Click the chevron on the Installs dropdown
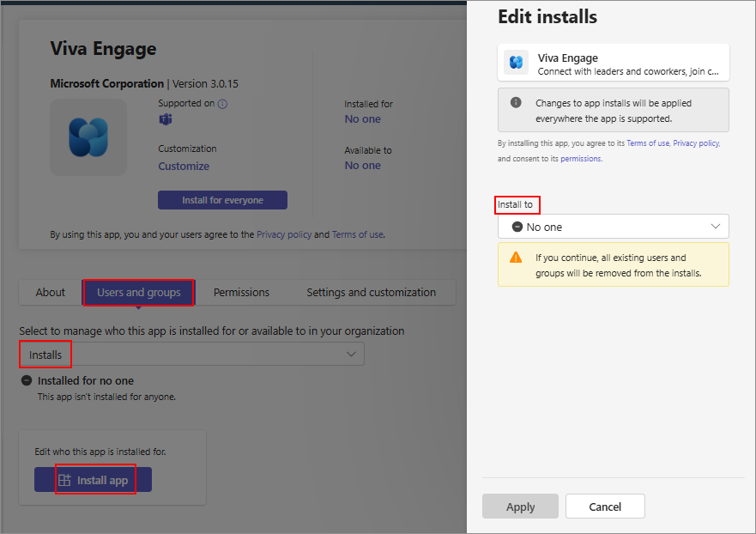Image resolution: width=756 pixels, height=534 pixels. (x=351, y=354)
